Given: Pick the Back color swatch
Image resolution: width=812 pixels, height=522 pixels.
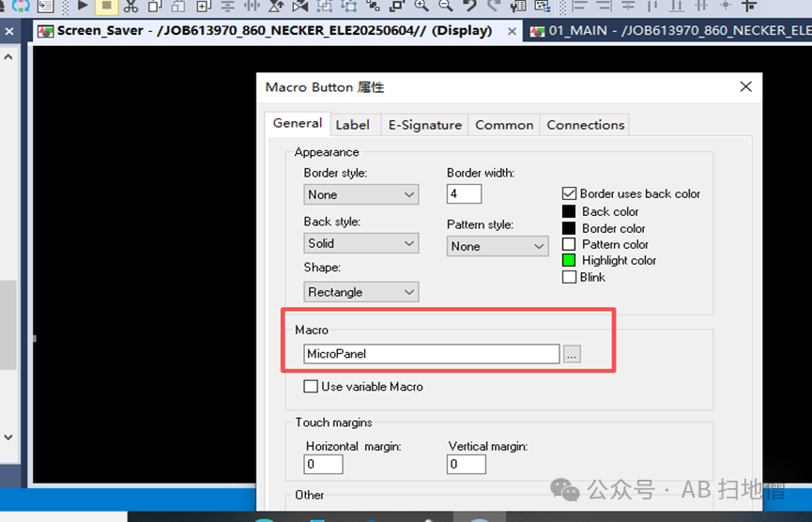Looking at the screenshot, I should pos(569,211).
